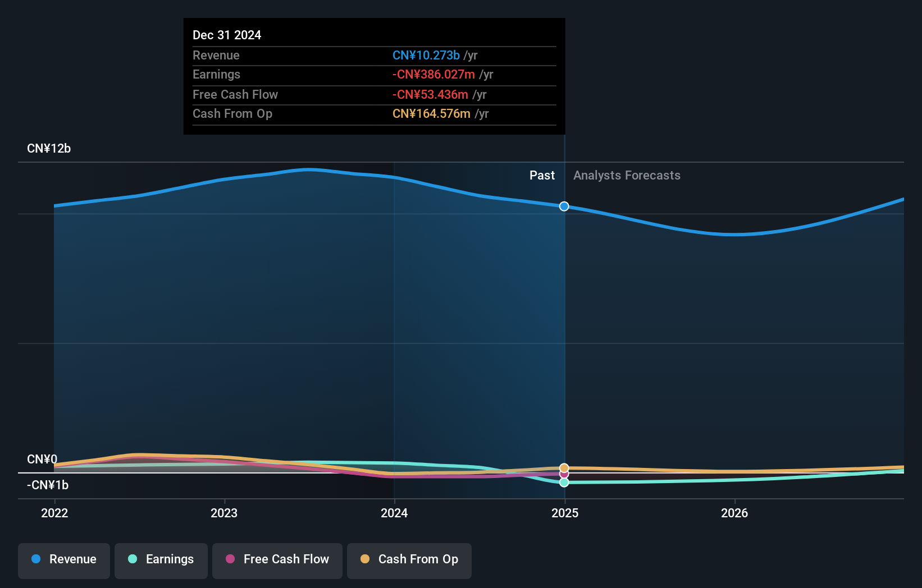Click the orange Cash From Op legend dot

365,559
